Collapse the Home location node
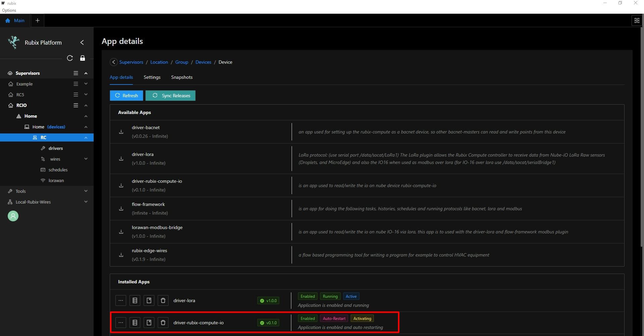This screenshot has width=644, height=336. pos(86,116)
